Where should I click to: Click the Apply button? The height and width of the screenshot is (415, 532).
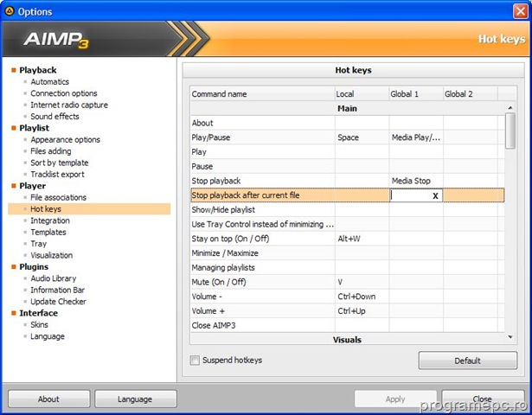tap(395, 399)
